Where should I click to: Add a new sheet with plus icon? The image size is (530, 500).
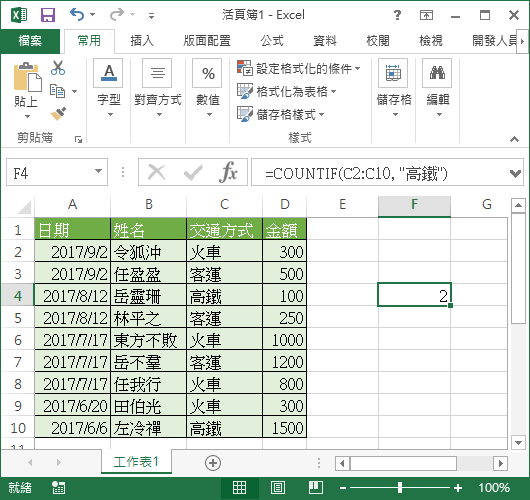(213, 462)
